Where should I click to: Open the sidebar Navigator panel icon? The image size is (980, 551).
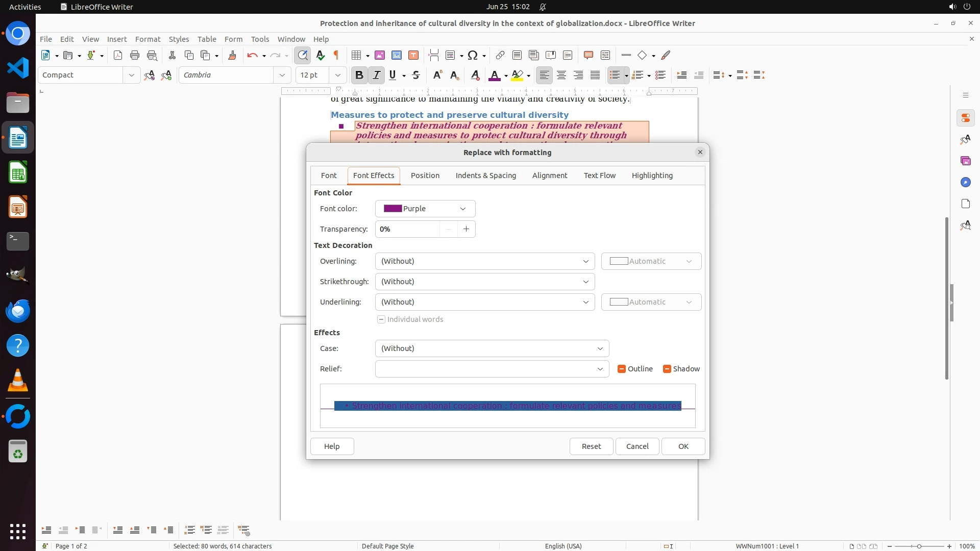point(965,182)
